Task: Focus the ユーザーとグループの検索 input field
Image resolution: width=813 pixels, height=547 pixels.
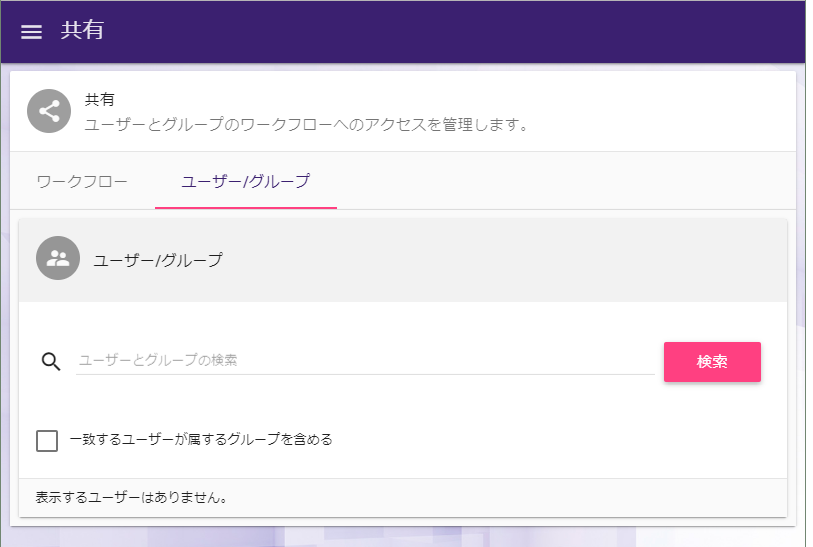Action: [x=365, y=360]
